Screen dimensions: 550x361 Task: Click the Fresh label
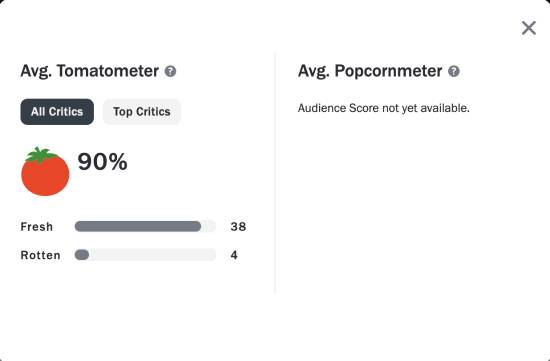pyautogui.click(x=37, y=227)
